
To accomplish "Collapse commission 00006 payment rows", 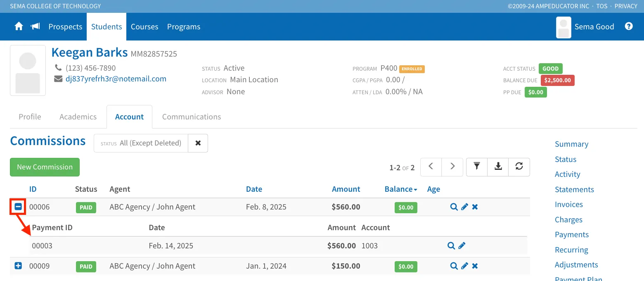I will [x=18, y=207].
